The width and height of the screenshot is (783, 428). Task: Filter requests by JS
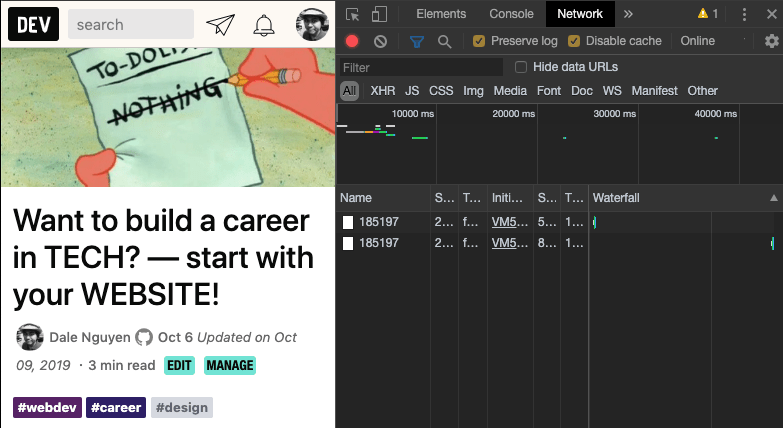coord(412,91)
